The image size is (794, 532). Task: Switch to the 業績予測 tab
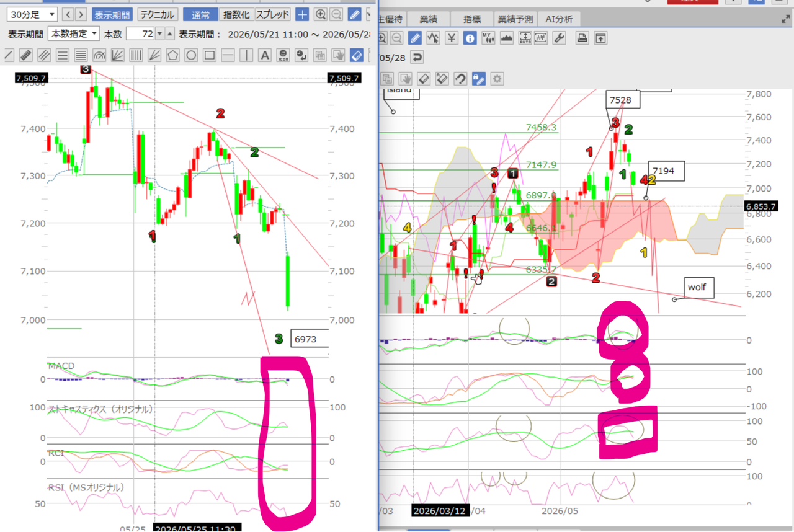[514, 19]
